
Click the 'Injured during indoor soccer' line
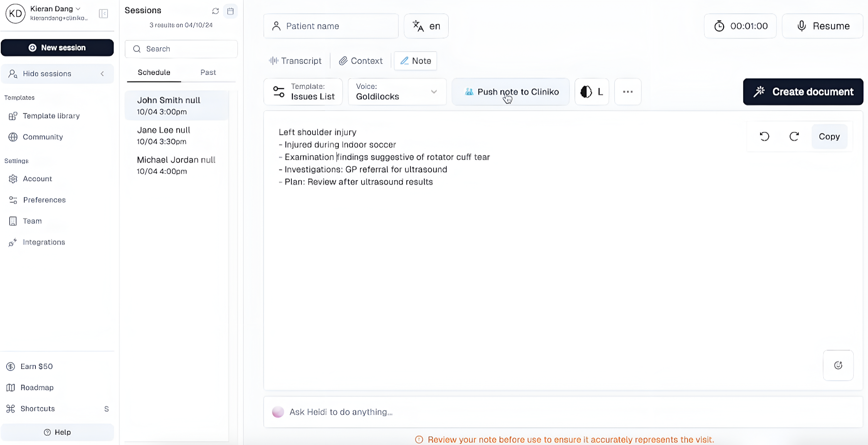337,145
